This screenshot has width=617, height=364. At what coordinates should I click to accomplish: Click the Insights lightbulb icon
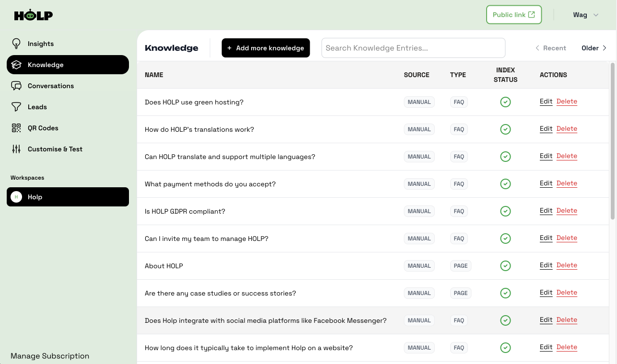pyautogui.click(x=16, y=44)
